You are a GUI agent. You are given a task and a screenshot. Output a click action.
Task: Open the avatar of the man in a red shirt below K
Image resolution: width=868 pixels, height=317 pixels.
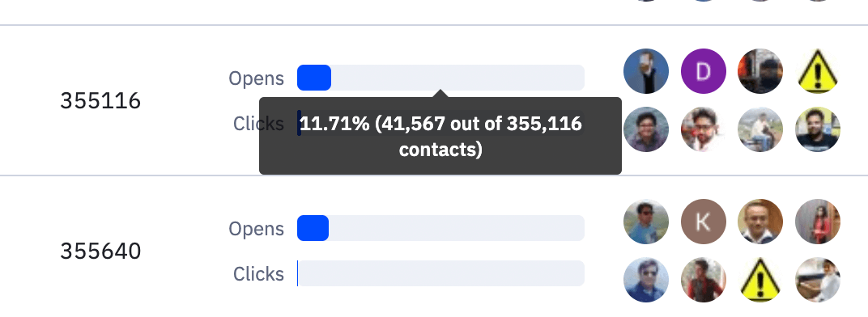point(703,280)
